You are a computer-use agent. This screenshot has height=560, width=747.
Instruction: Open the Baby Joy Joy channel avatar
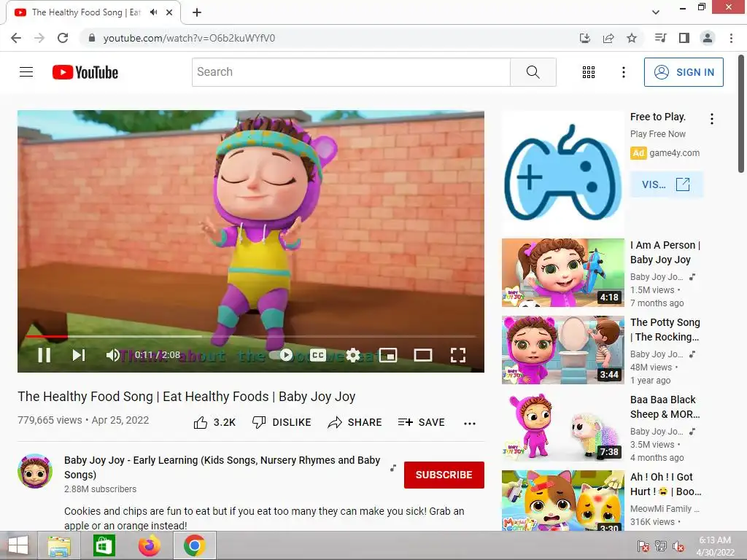click(35, 471)
